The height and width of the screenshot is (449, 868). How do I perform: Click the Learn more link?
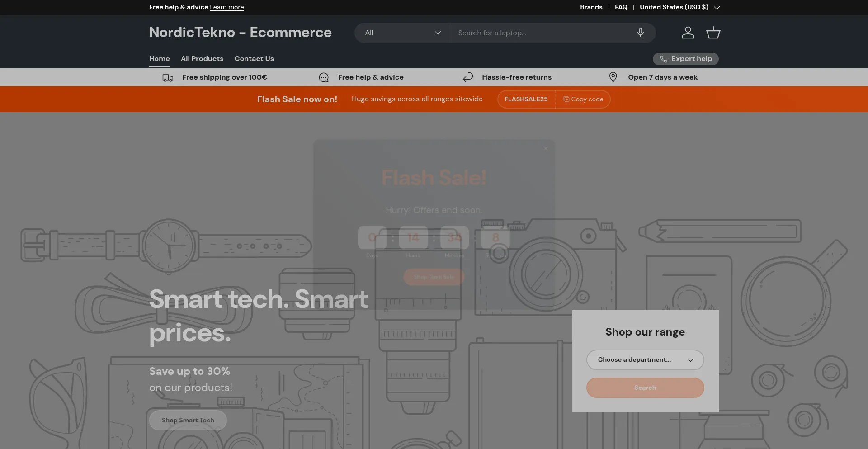[226, 7]
